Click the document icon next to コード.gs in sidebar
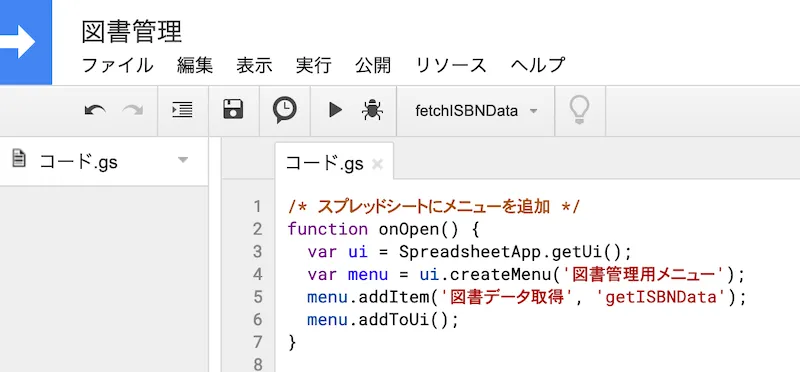Screen dimensions: 800x372 point(19,159)
